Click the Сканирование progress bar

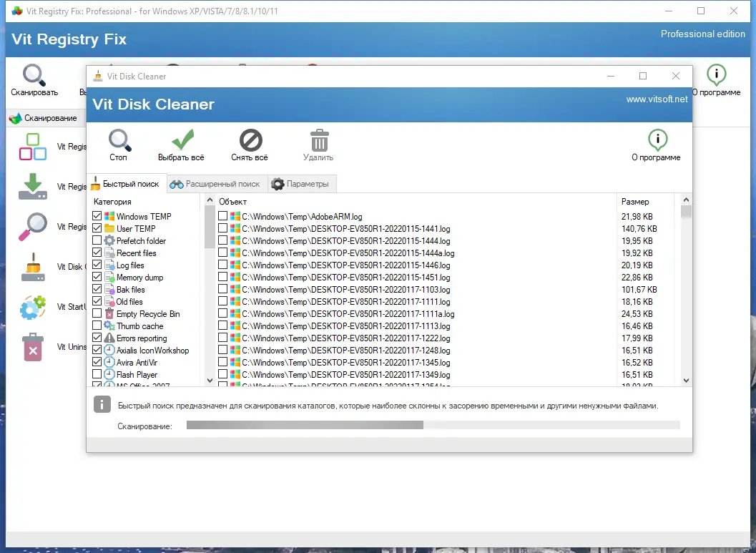433,425
